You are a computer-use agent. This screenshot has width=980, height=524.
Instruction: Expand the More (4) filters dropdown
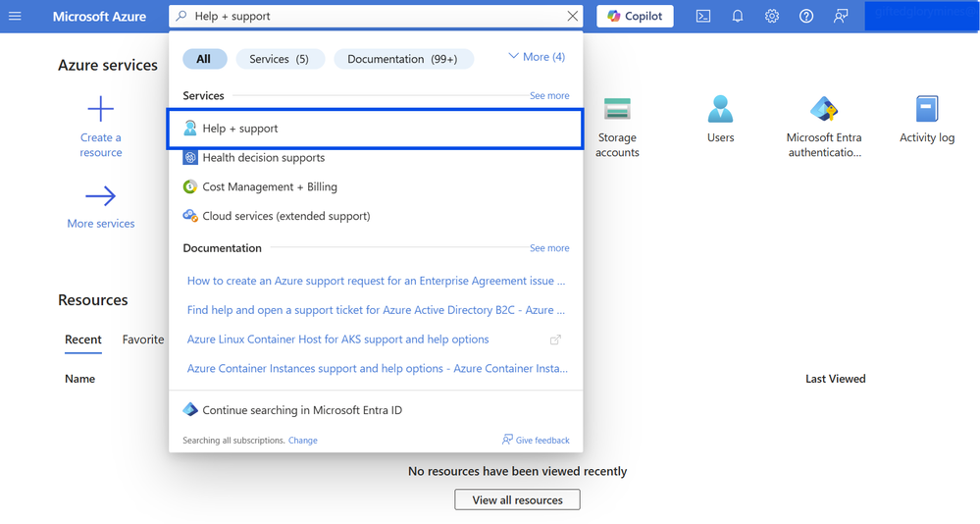[537, 57]
